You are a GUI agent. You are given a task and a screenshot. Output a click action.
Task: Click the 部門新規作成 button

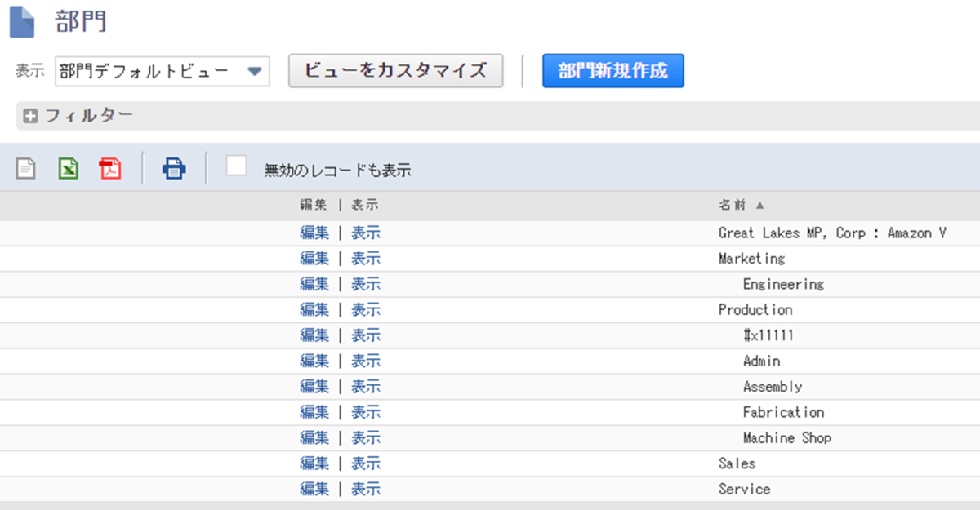[x=612, y=71]
